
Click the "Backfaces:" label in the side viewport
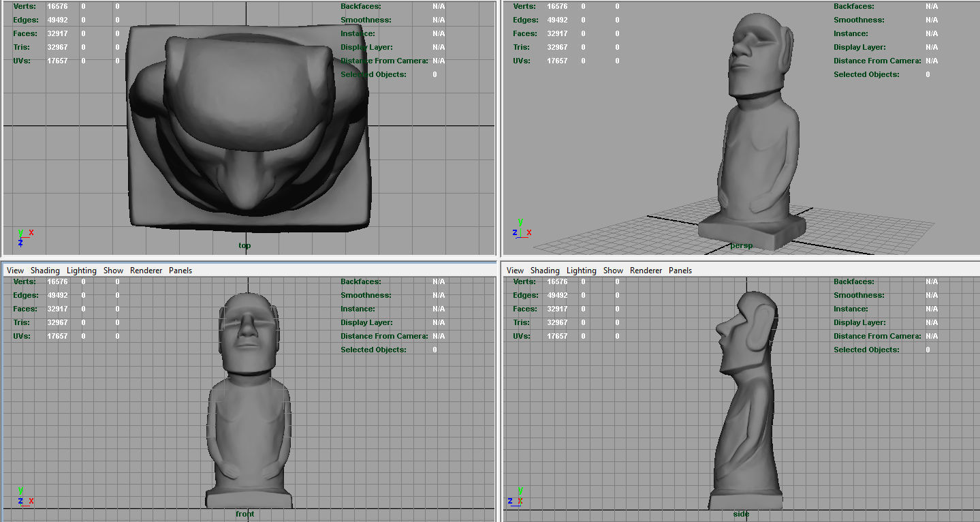[853, 281]
